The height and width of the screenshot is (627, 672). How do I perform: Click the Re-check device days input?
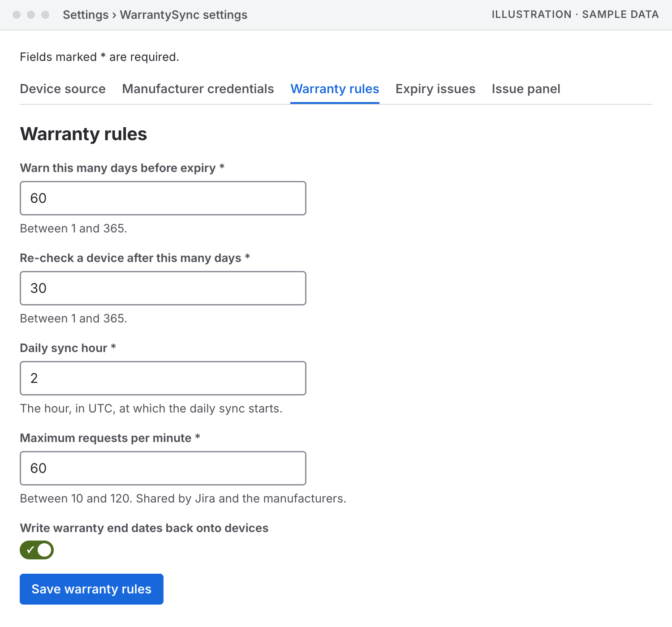pyautogui.click(x=163, y=288)
